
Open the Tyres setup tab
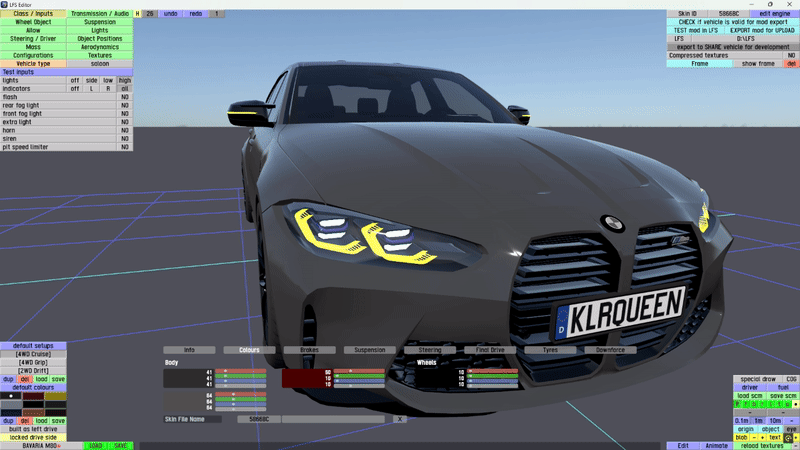[551, 350]
